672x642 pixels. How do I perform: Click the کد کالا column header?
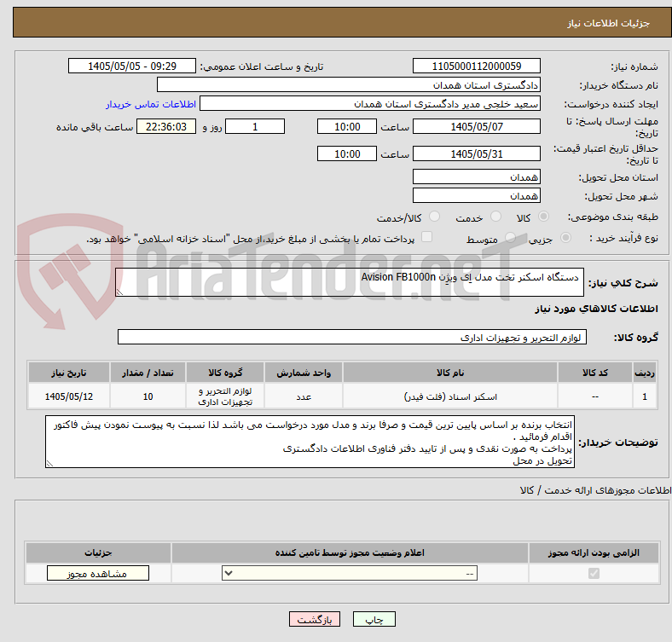point(595,373)
